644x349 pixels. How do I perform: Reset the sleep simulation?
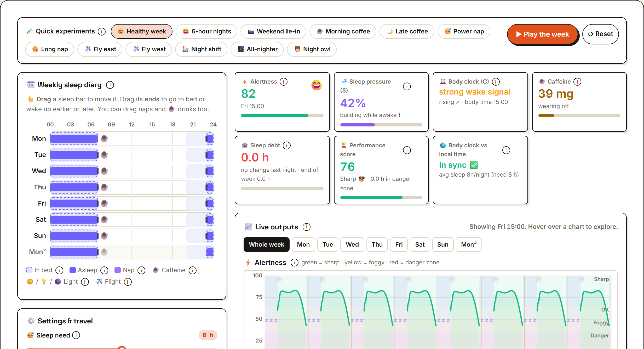pos(601,34)
